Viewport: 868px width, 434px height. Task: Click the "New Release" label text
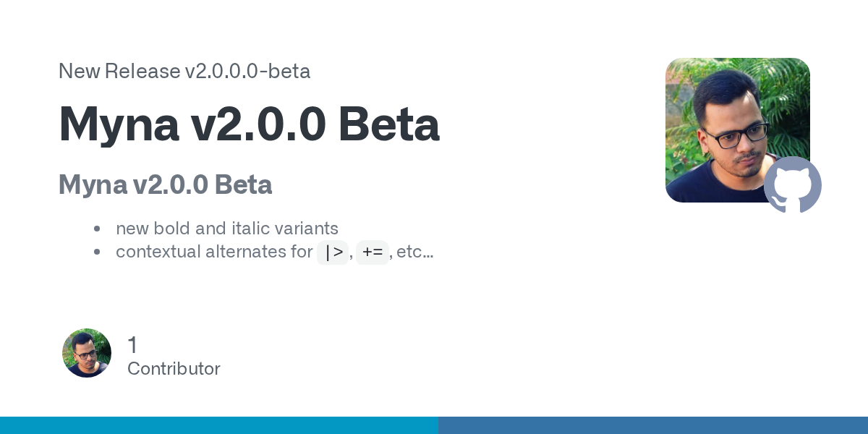click(x=119, y=71)
